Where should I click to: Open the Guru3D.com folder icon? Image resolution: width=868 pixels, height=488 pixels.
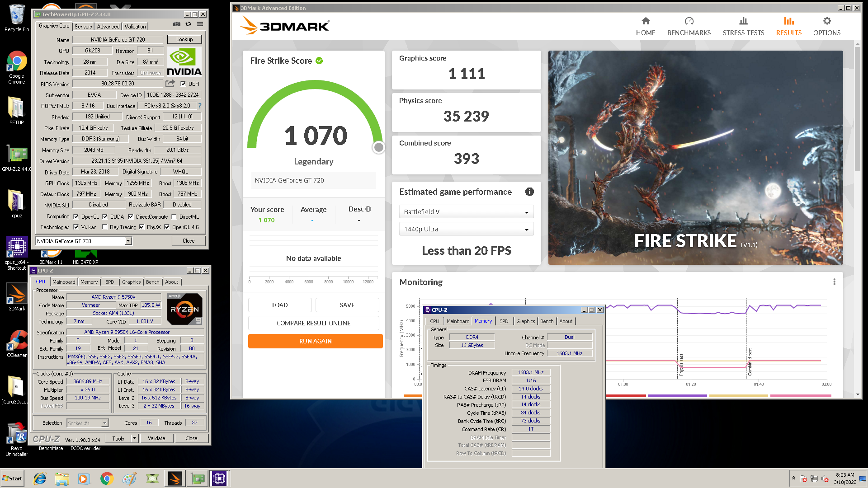click(x=15, y=389)
